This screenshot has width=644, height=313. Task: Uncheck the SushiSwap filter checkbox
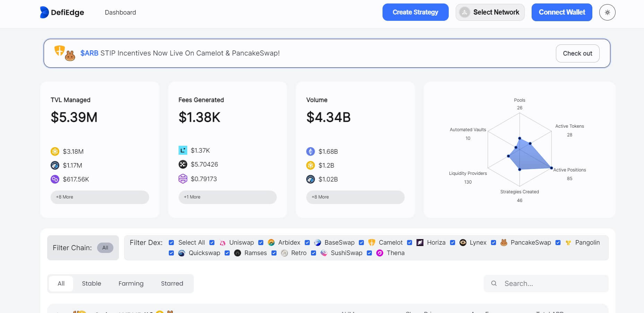pos(314,253)
